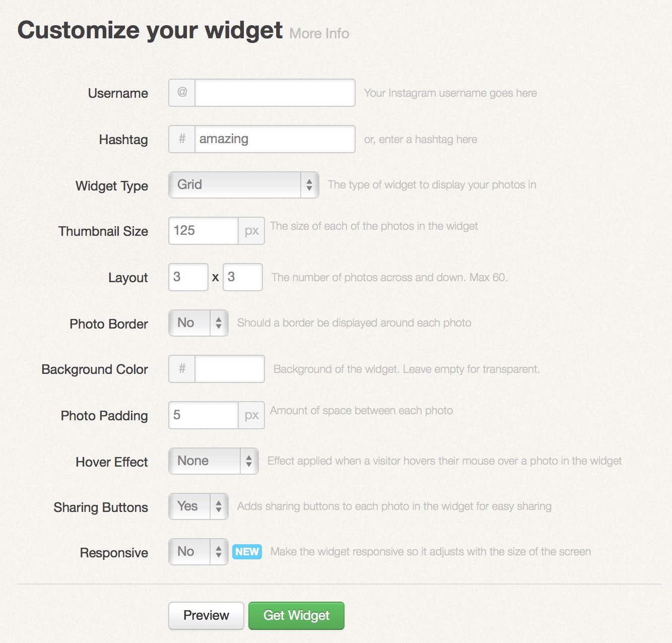Click the NEW badge next to Responsive
672x643 pixels.
(x=247, y=552)
